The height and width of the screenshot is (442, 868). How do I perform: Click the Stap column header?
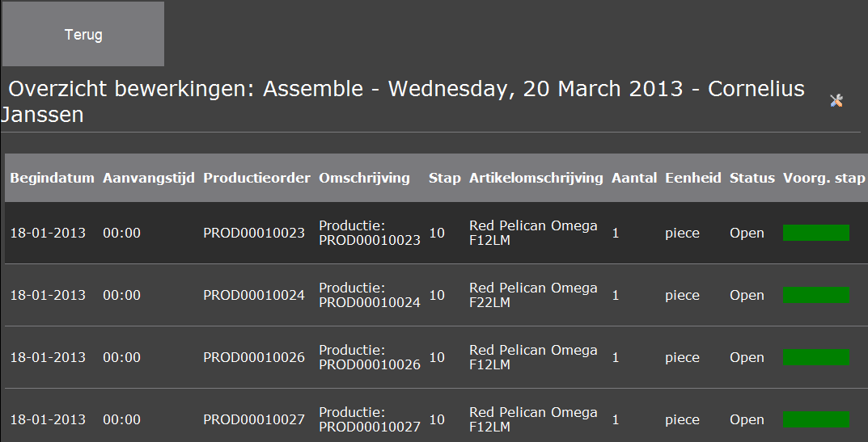[x=445, y=178]
